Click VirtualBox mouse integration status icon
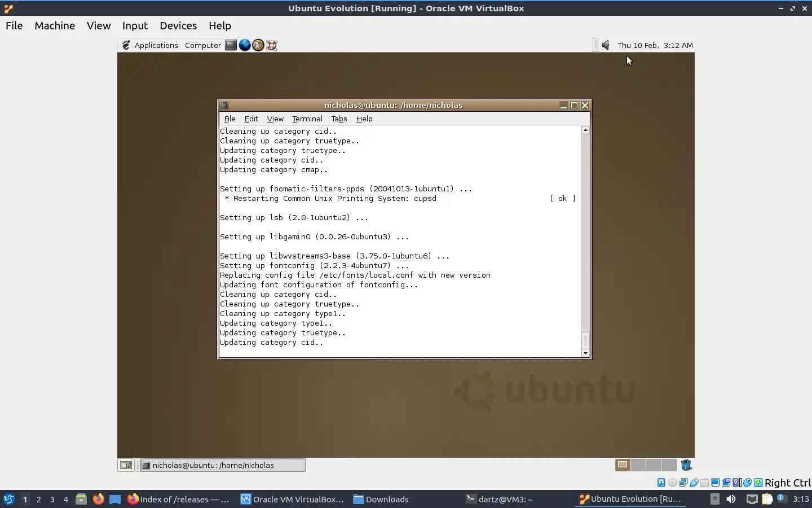The height and width of the screenshot is (508, 812). 747,483
